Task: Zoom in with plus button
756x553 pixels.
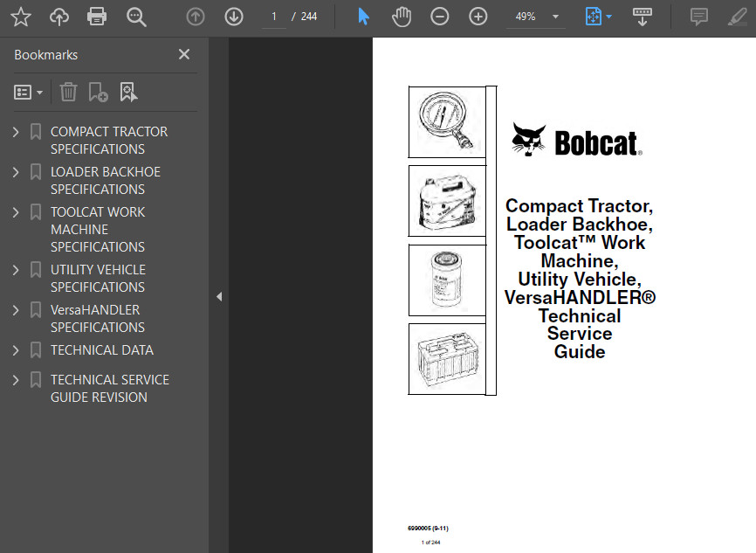Action: point(478,17)
